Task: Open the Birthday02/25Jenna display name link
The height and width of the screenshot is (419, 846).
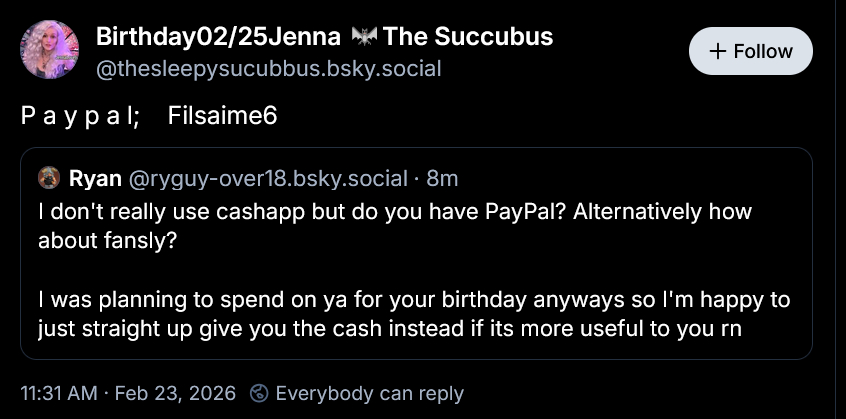Action: coord(219,38)
